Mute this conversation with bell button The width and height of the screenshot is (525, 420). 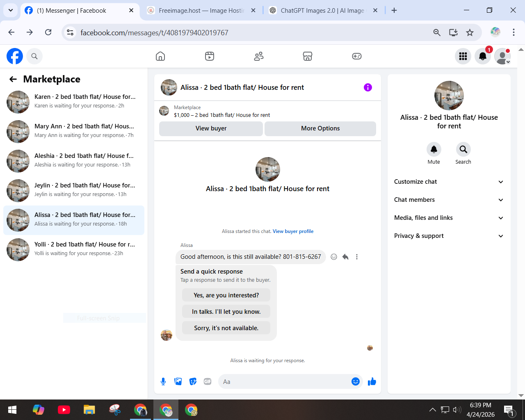[434, 149]
